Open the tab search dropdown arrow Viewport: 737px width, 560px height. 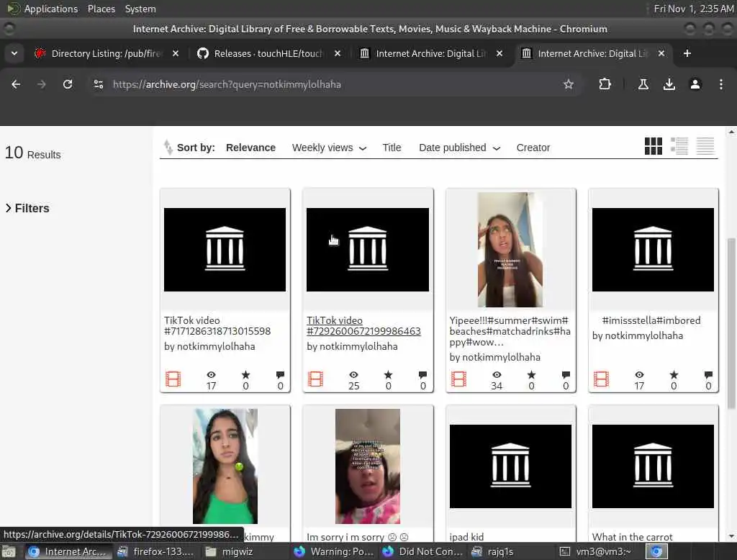click(14, 53)
